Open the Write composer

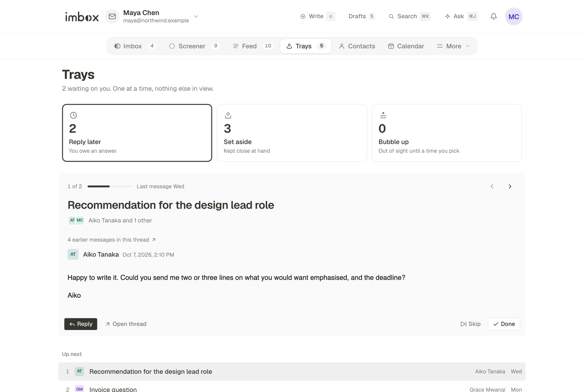[x=317, y=16]
